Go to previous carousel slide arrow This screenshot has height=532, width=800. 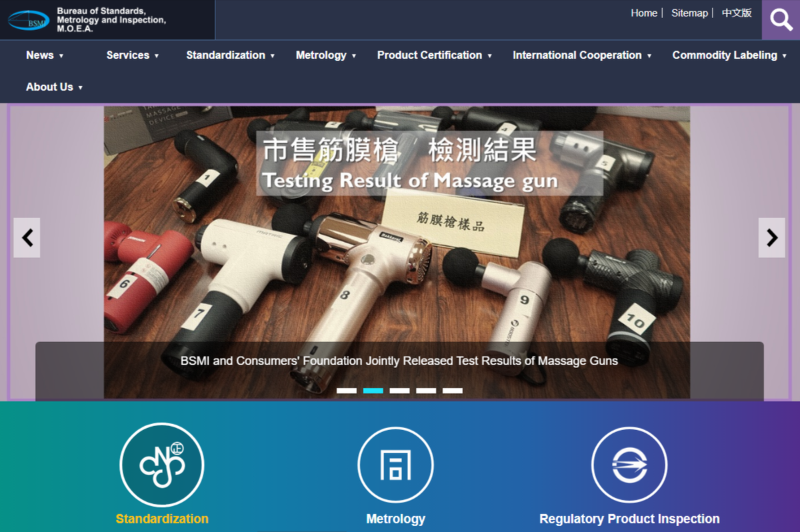pyautogui.click(x=27, y=237)
